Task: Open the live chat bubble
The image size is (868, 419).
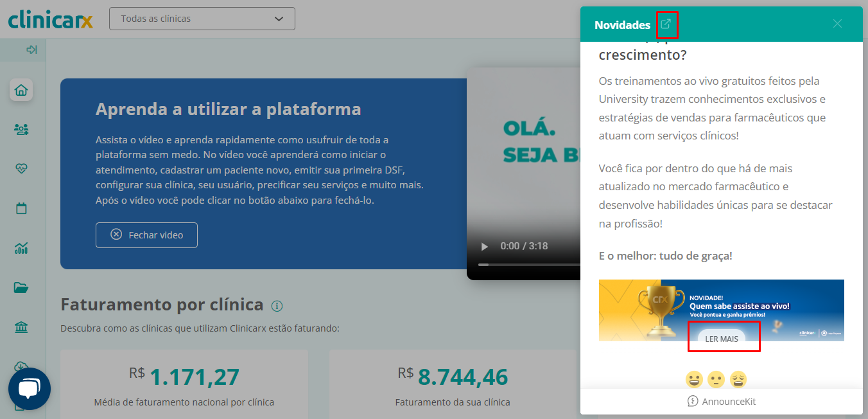Action: coord(30,389)
